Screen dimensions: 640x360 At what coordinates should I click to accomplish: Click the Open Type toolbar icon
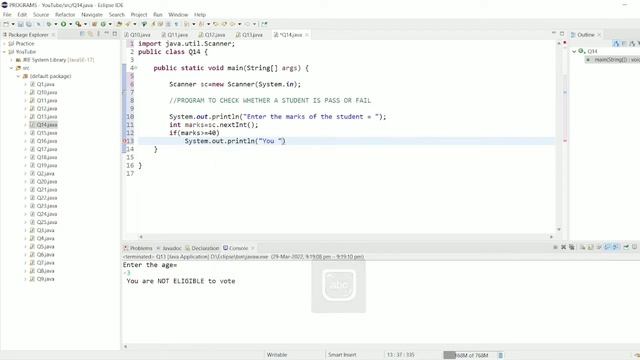point(119,24)
